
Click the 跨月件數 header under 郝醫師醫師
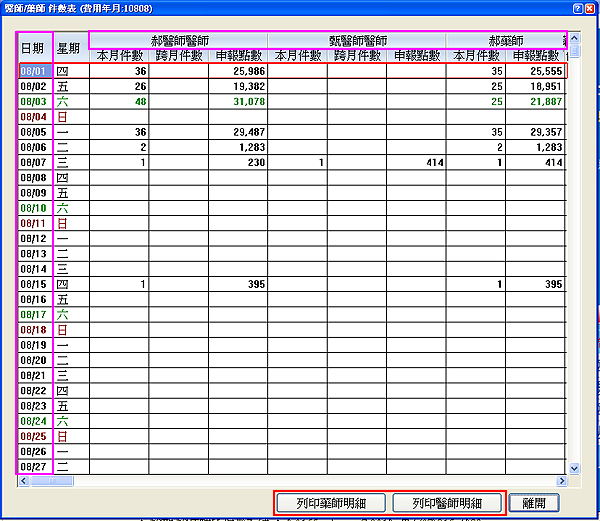tap(178, 56)
